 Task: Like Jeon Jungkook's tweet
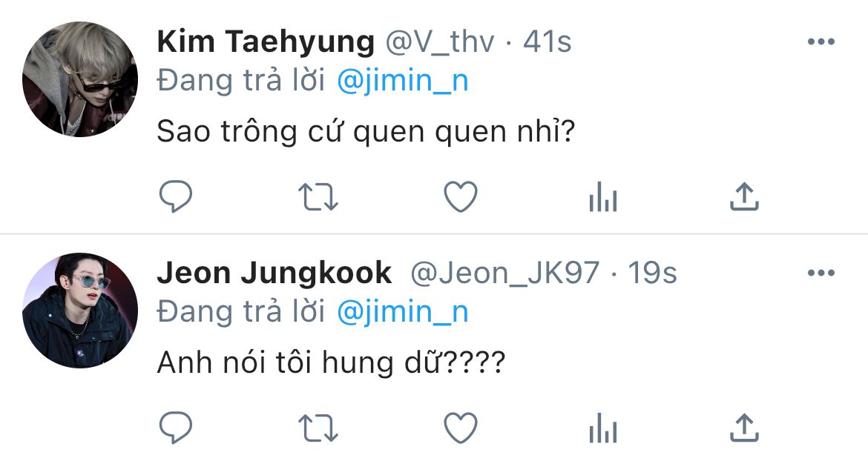coord(460,428)
